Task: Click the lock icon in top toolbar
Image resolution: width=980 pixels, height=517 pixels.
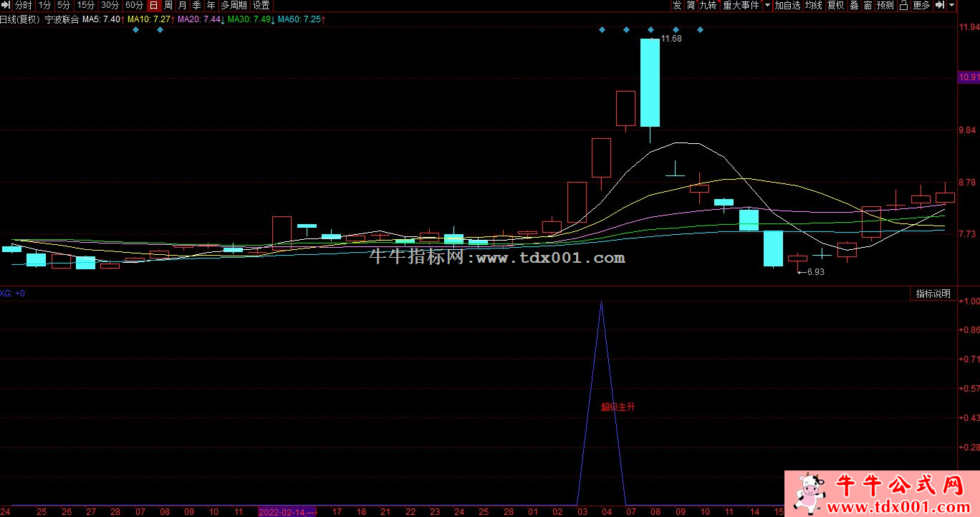Action: click(903, 5)
